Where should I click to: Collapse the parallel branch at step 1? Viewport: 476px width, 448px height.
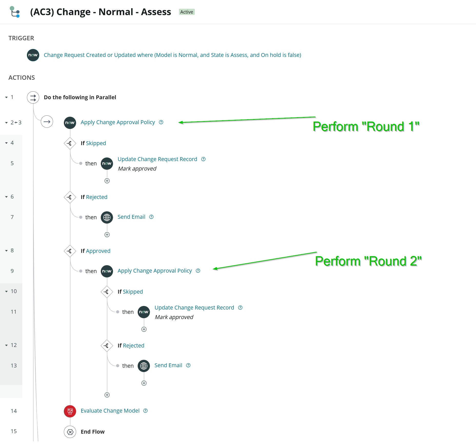(6, 97)
